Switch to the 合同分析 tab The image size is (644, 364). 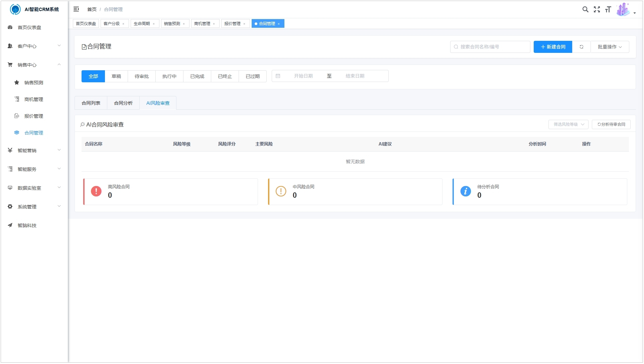click(123, 103)
